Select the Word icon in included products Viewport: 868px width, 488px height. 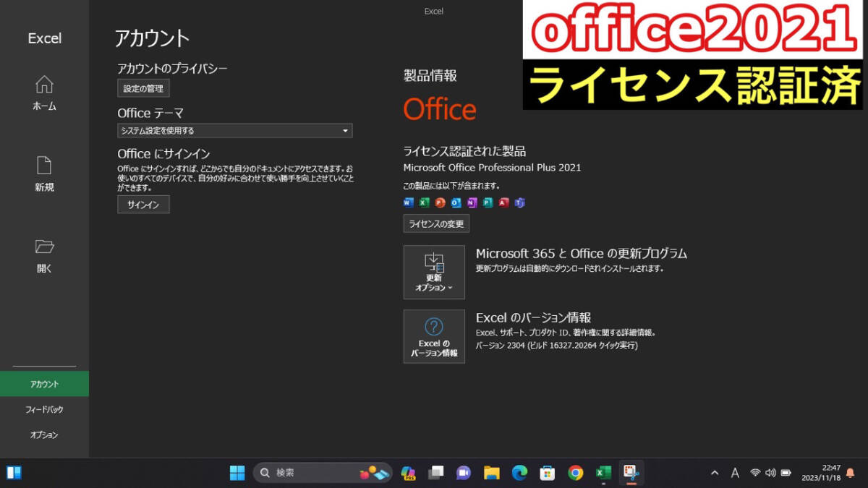pyautogui.click(x=408, y=203)
